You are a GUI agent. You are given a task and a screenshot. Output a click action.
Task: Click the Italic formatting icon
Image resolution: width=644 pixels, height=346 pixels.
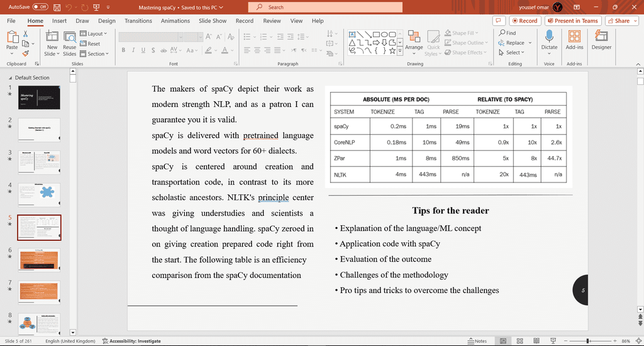[x=133, y=50]
